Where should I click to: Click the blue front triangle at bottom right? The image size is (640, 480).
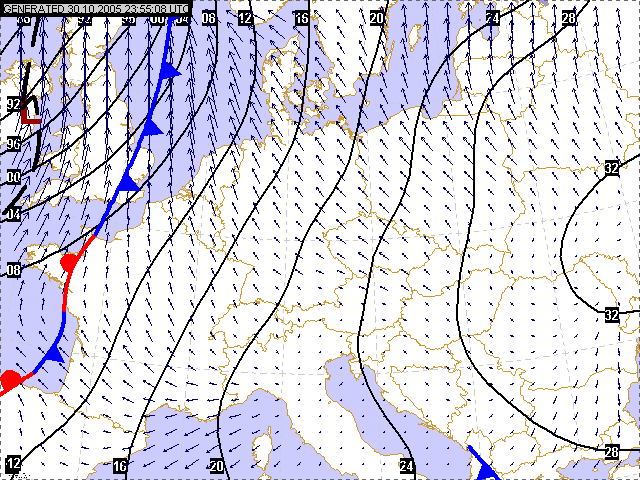pyautogui.click(x=489, y=471)
